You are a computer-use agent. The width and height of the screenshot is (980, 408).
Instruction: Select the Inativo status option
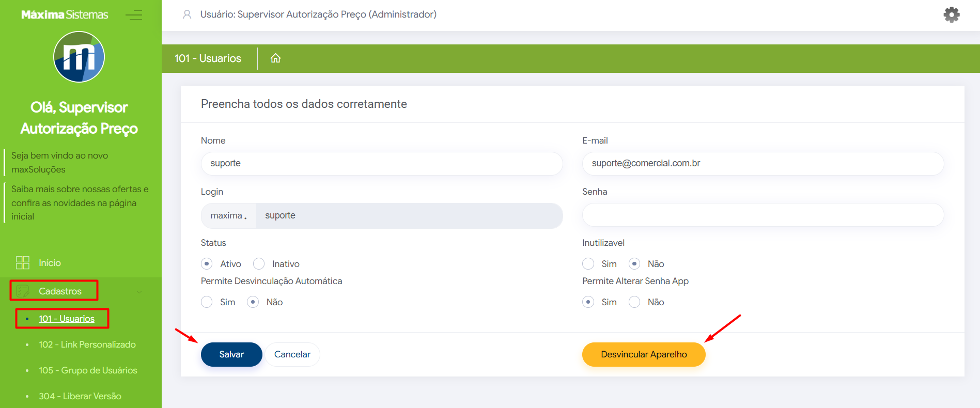(259, 264)
